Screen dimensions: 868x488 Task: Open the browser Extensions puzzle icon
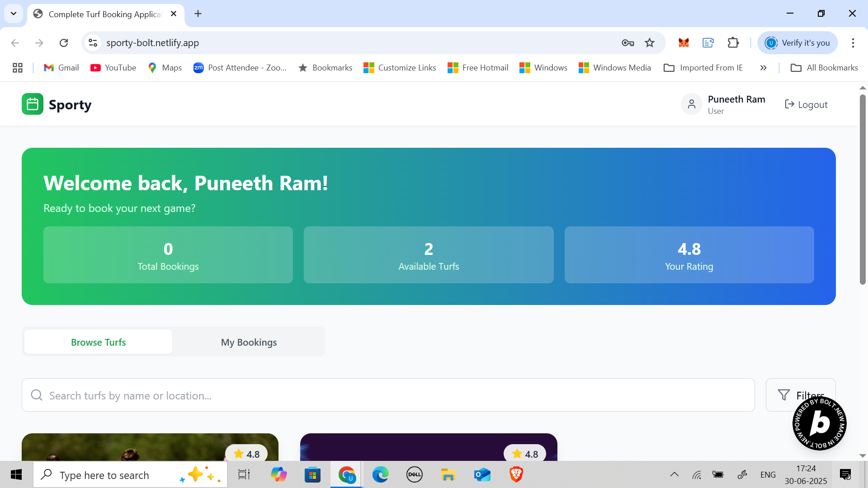733,43
